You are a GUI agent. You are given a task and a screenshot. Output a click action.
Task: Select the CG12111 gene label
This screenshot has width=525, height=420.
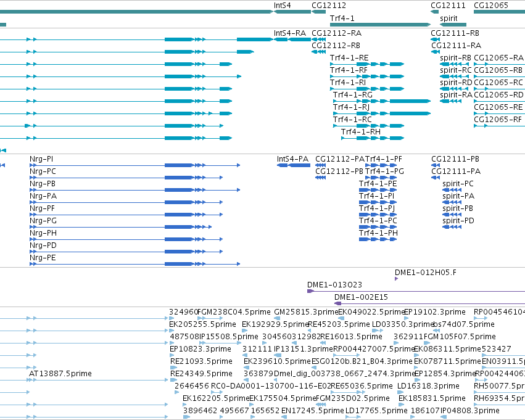[448, 6]
